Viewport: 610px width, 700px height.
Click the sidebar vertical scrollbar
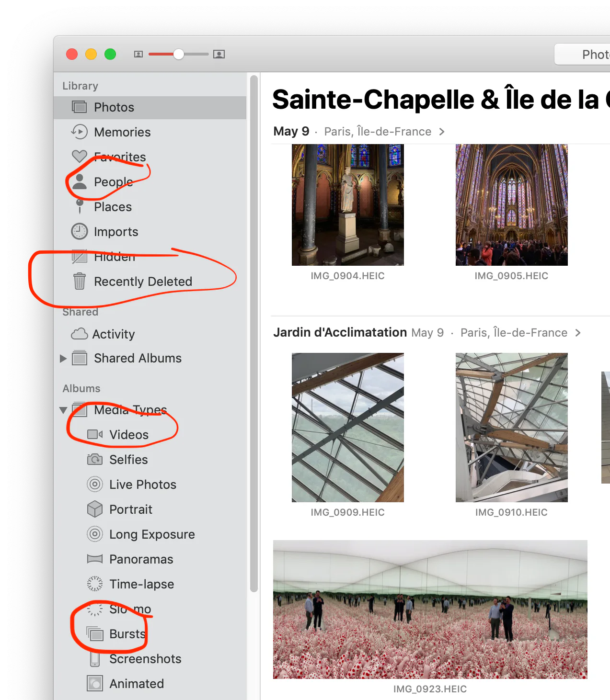coord(254,333)
